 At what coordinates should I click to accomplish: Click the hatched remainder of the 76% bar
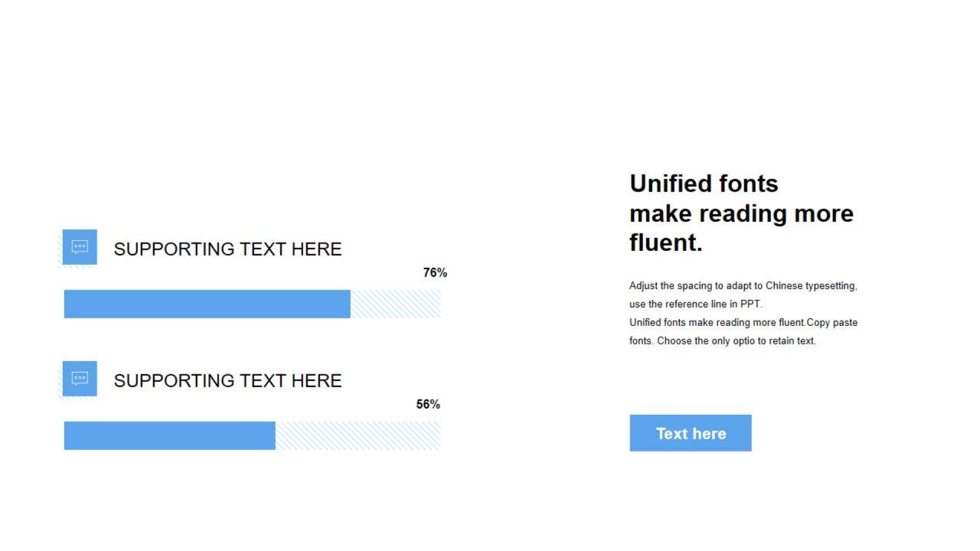395,304
